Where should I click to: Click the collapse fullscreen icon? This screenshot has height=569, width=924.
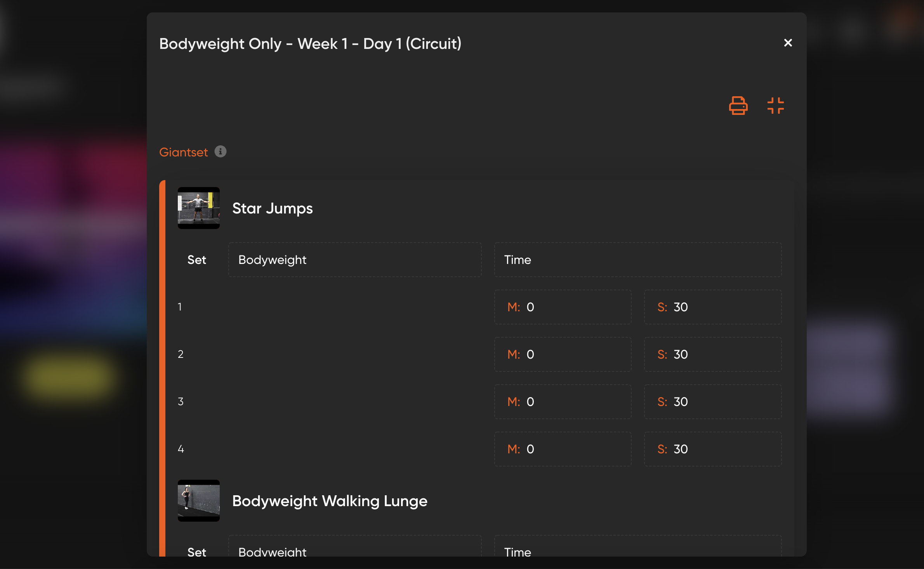776,106
